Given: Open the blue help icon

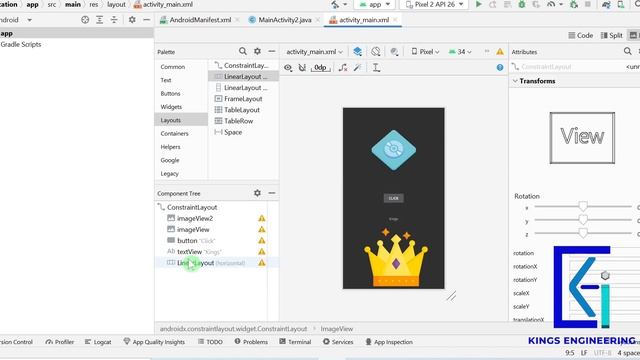Looking at the screenshot, I should [500, 67].
